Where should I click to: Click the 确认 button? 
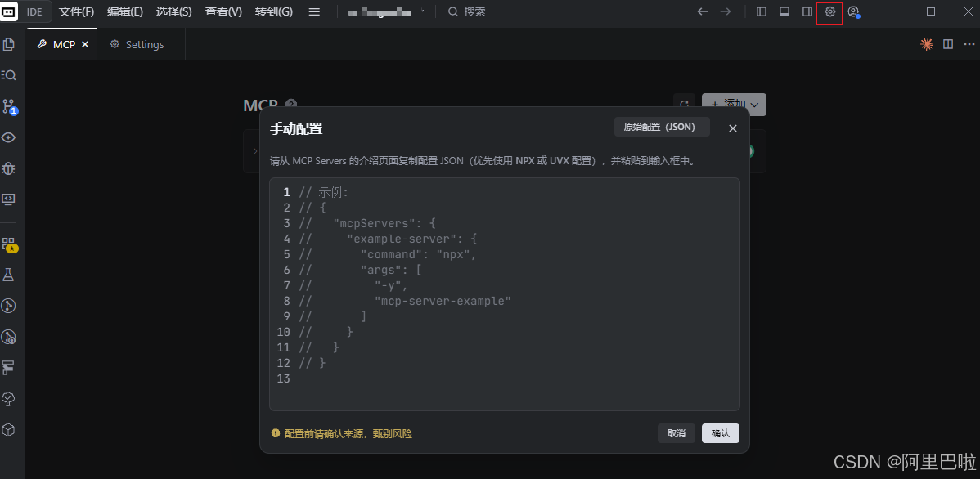(x=721, y=433)
